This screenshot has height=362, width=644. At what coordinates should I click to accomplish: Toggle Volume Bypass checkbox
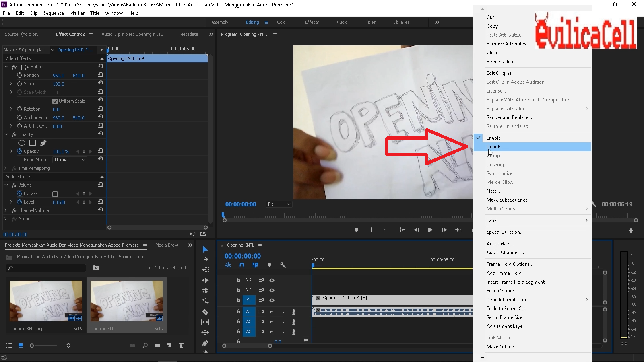(x=55, y=194)
